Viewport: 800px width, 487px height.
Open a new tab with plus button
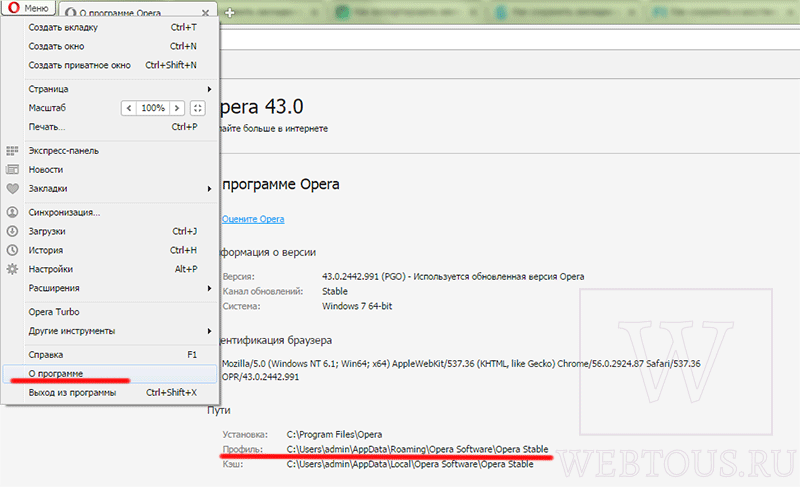(x=230, y=13)
